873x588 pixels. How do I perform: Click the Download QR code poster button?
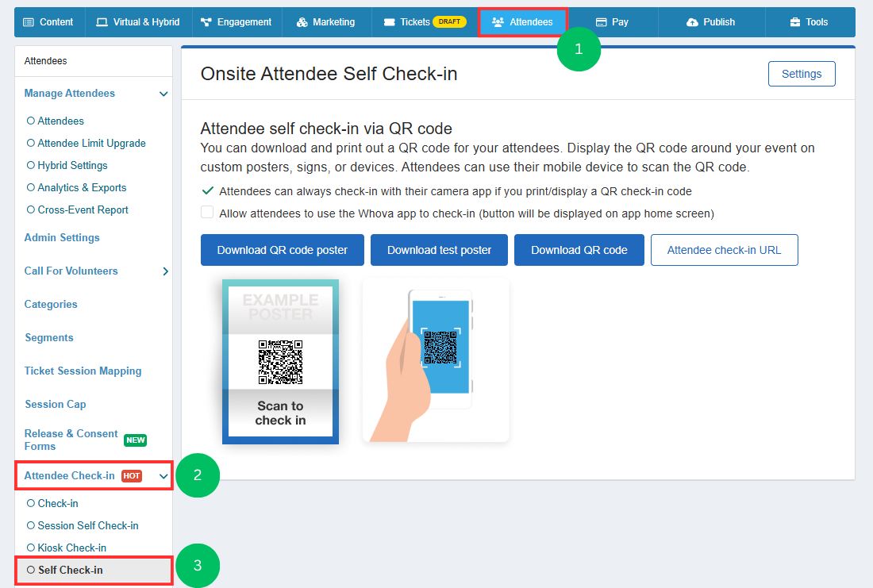tap(283, 250)
